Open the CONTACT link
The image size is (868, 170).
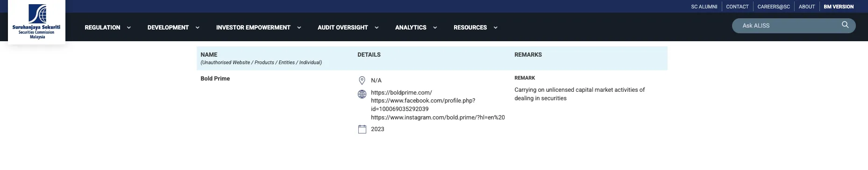pyautogui.click(x=737, y=7)
